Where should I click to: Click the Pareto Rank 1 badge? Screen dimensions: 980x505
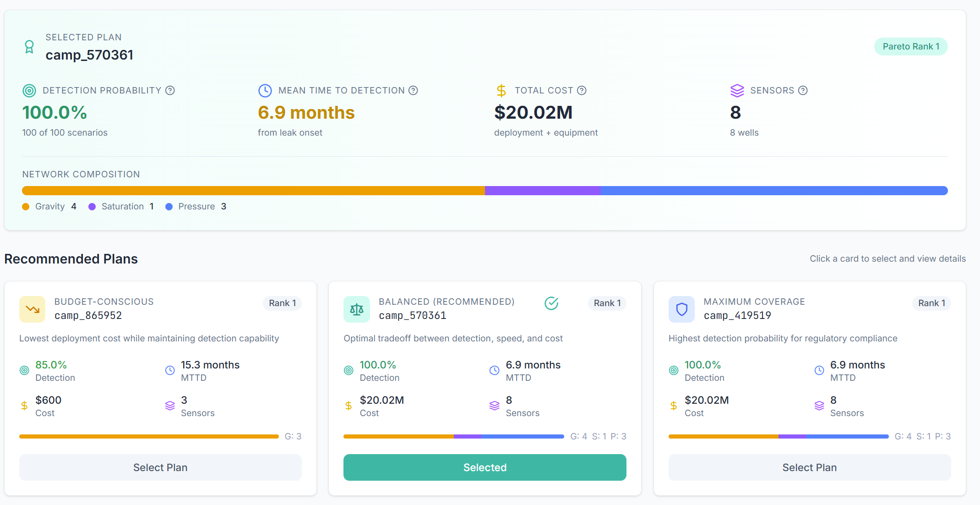point(910,46)
